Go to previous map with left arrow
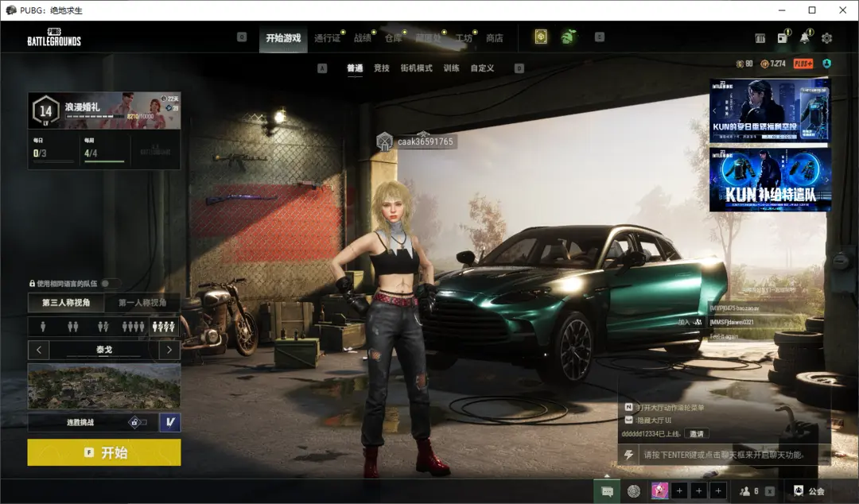The width and height of the screenshot is (859, 504). (39, 350)
